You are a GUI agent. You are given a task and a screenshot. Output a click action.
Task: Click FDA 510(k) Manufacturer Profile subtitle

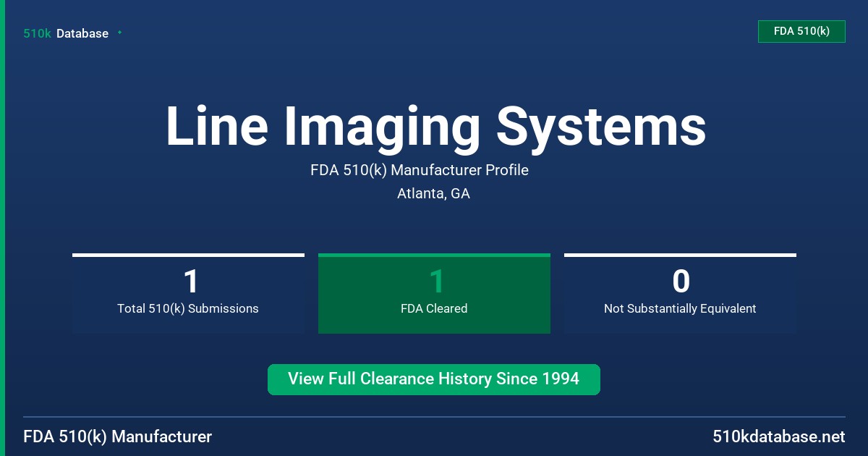coord(420,170)
